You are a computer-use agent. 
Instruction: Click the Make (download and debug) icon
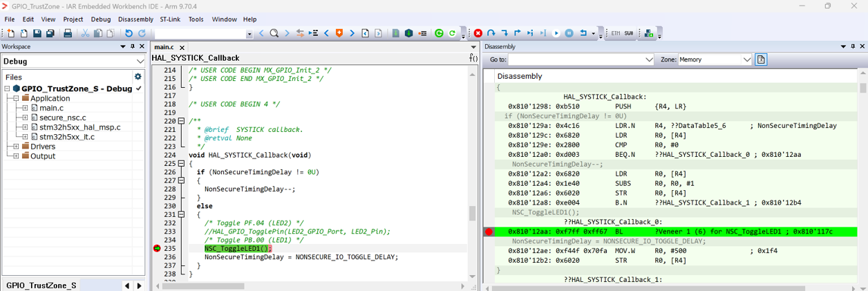tap(408, 33)
